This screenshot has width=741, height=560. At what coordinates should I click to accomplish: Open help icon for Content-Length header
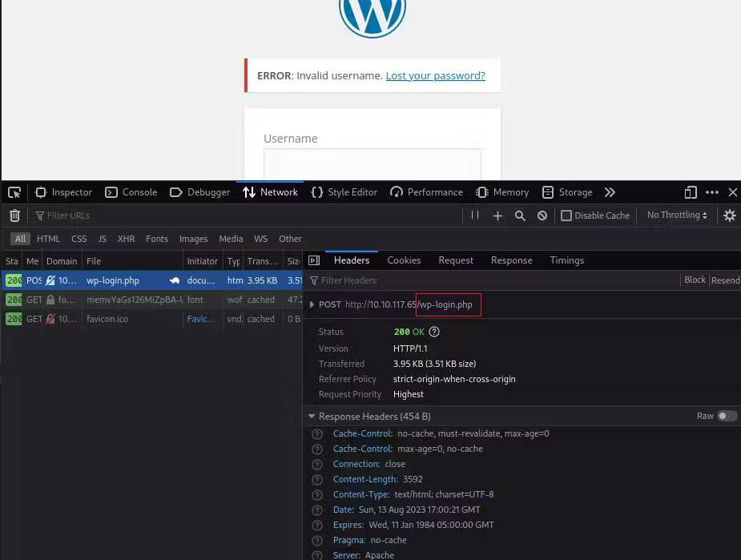317,480
